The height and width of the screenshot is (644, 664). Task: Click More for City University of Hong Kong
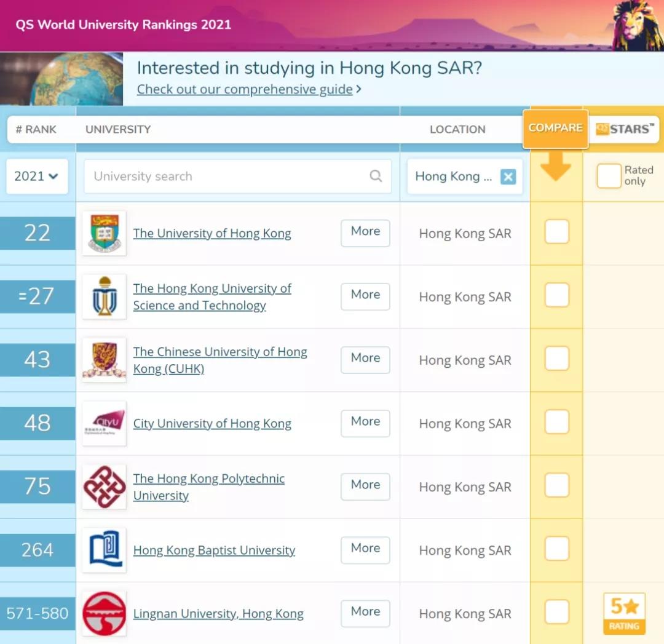[x=365, y=423]
